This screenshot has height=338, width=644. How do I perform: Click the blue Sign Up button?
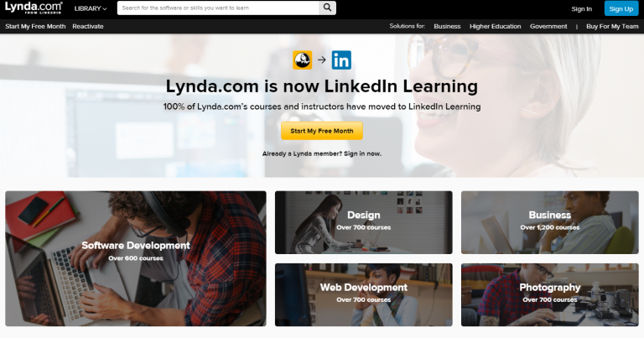coord(621,8)
